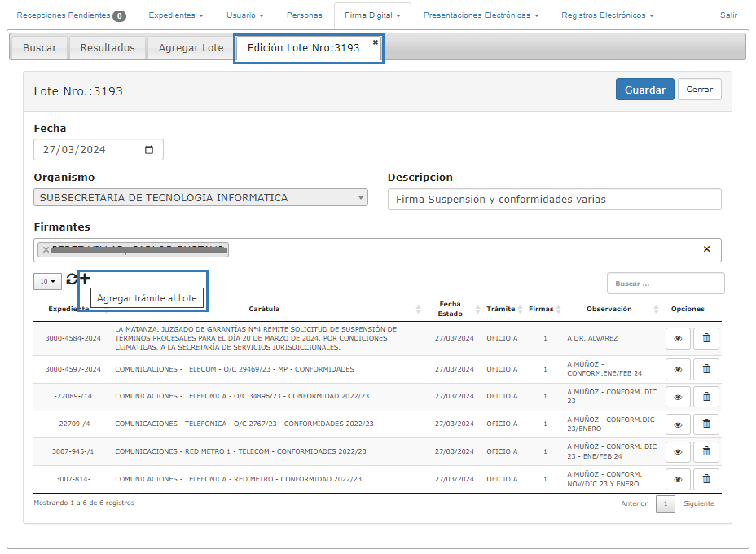Click the Cerrar button

point(699,90)
